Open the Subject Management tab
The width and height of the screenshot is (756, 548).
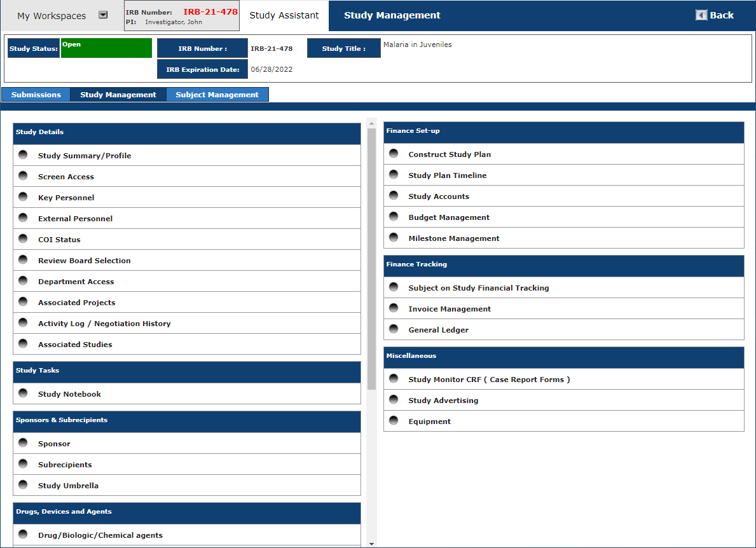[217, 95]
